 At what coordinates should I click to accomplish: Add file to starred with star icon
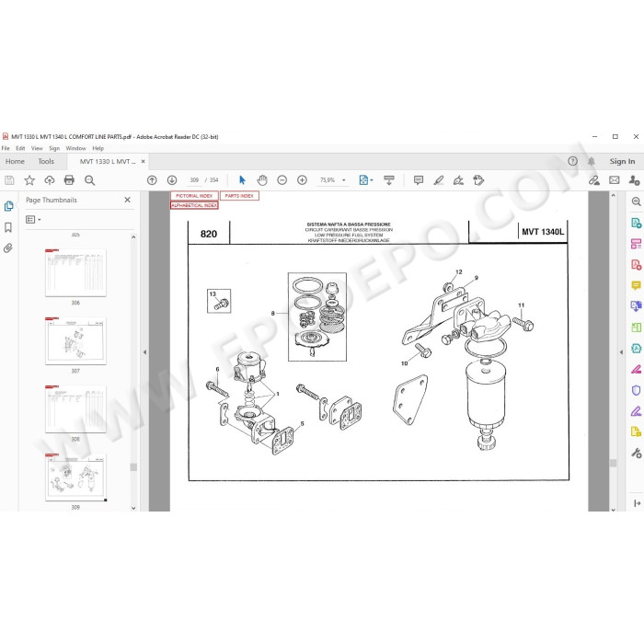point(29,180)
